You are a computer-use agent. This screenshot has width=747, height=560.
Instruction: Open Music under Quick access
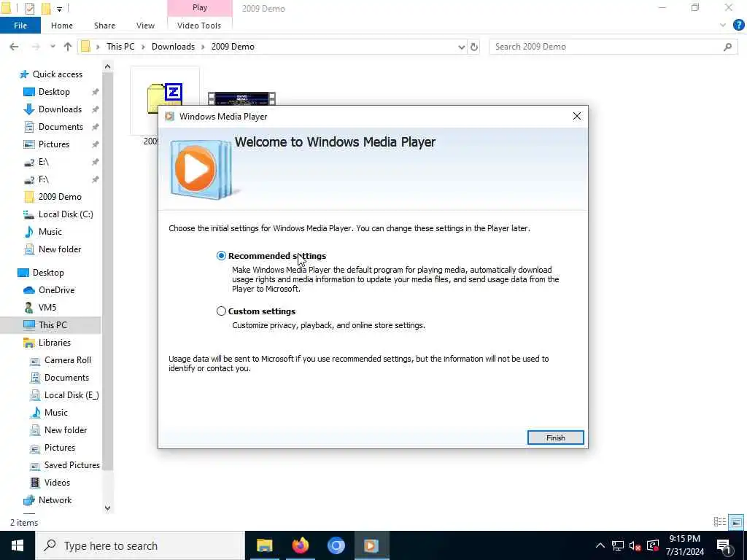click(x=50, y=232)
